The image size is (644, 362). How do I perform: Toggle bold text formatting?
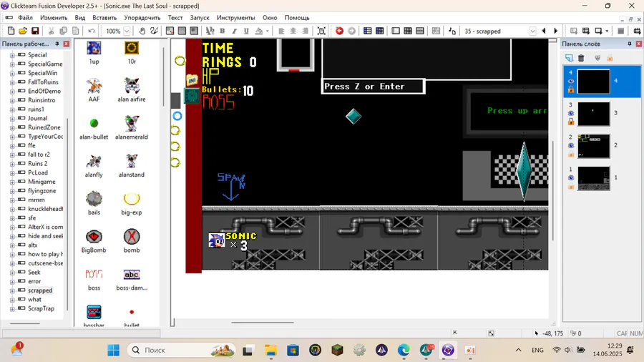(x=223, y=31)
